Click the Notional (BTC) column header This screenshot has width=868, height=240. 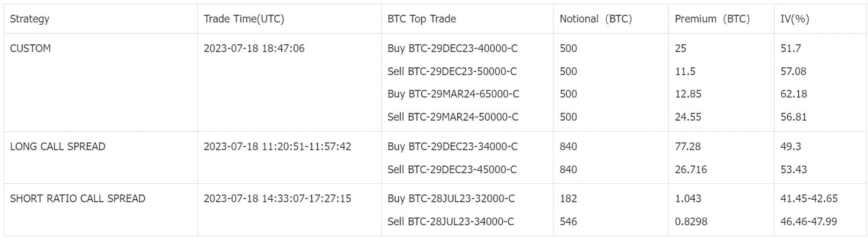tap(596, 19)
